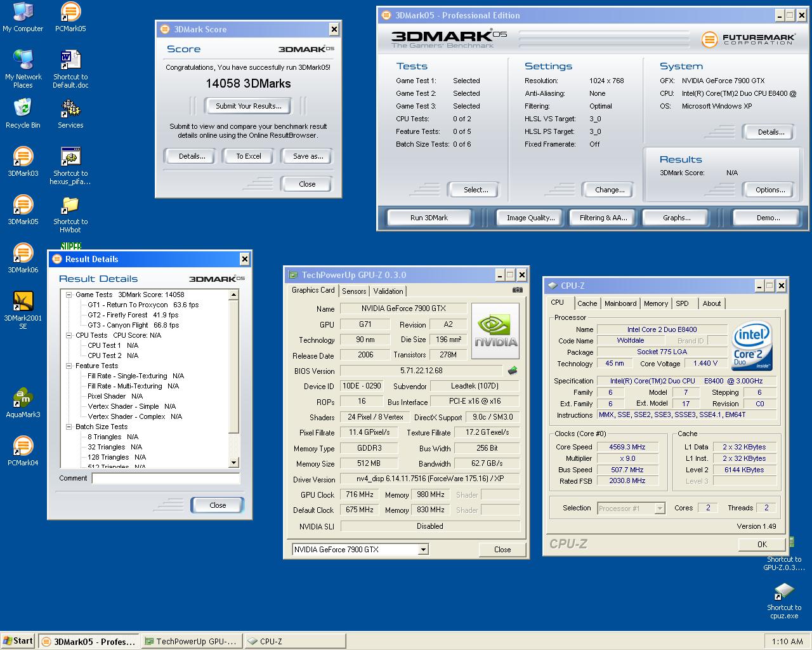Switch to the SPD tab in CPU-Z
The width and height of the screenshot is (812, 650).
click(683, 303)
